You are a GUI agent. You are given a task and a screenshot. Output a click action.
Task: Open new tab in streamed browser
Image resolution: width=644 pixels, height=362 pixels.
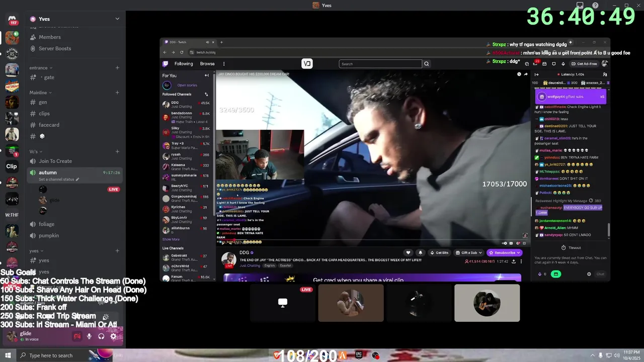pos(221,42)
